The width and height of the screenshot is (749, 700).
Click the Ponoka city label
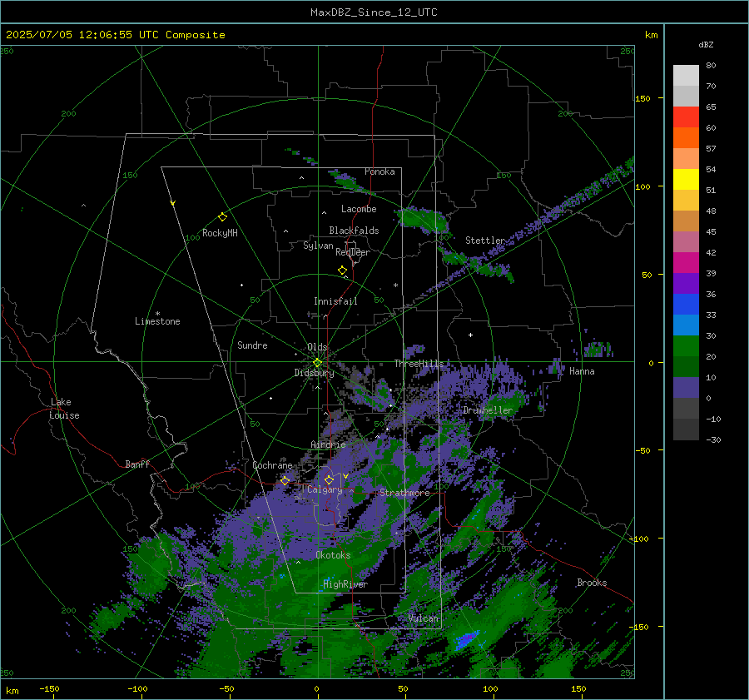coord(379,171)
